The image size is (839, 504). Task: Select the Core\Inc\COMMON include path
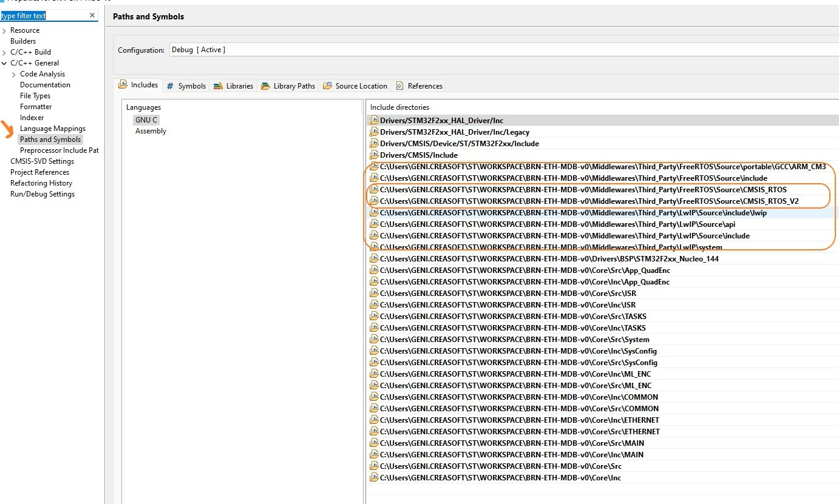click(519, 397)
